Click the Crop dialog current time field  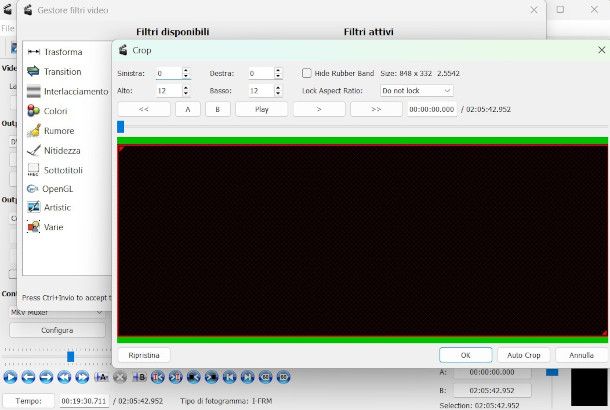tap(432, 109)
